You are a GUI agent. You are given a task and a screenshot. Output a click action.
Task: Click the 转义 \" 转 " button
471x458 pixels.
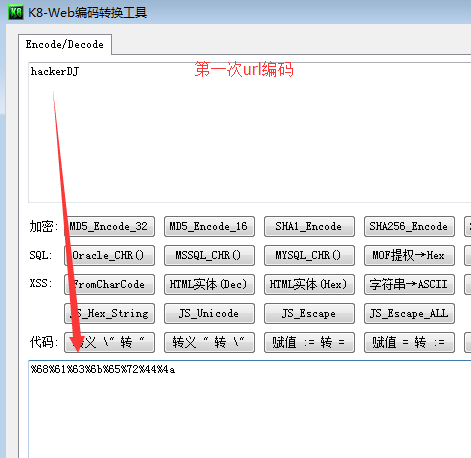click(x=109, y=343)
